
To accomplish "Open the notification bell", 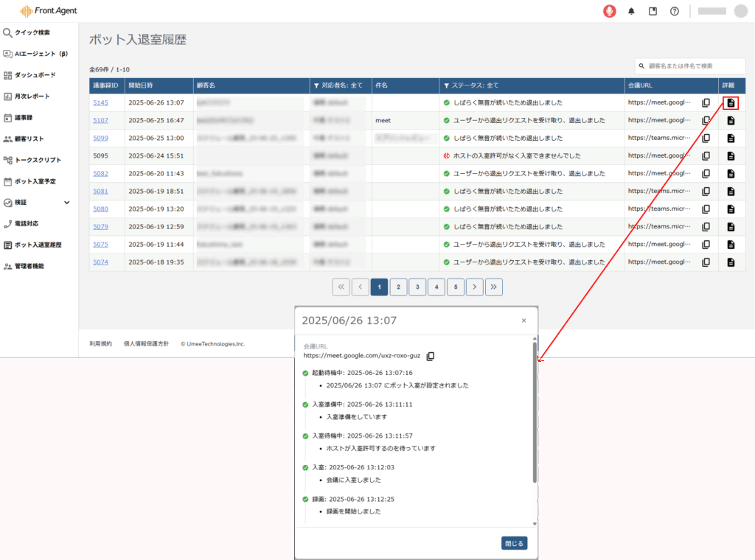I will 631,11.
